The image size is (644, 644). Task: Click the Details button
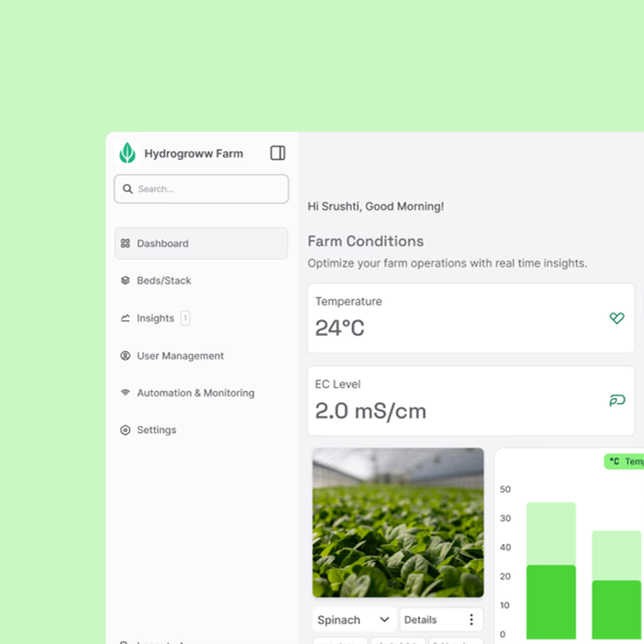point(420,620)
